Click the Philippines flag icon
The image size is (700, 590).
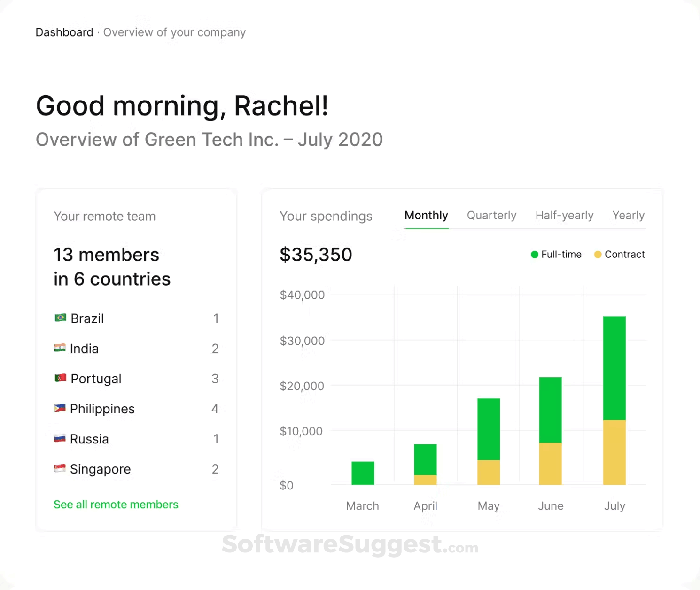(x=61, y=408)
